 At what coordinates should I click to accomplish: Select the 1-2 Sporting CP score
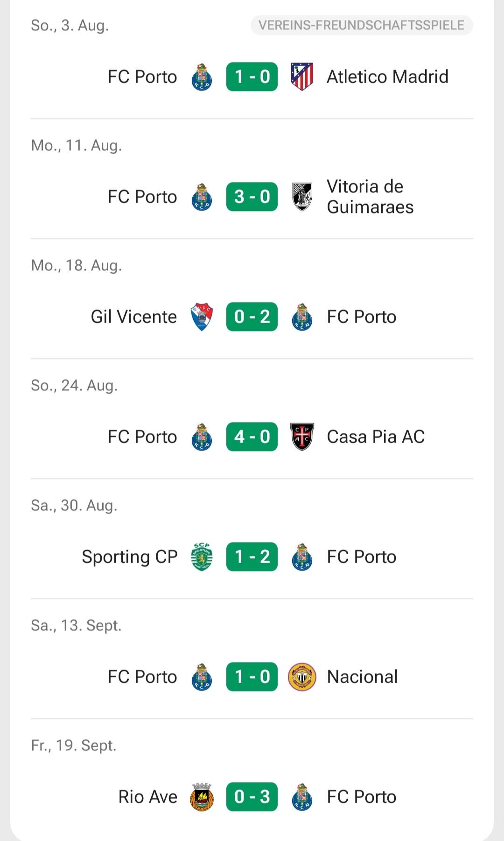tap(252, 557)
